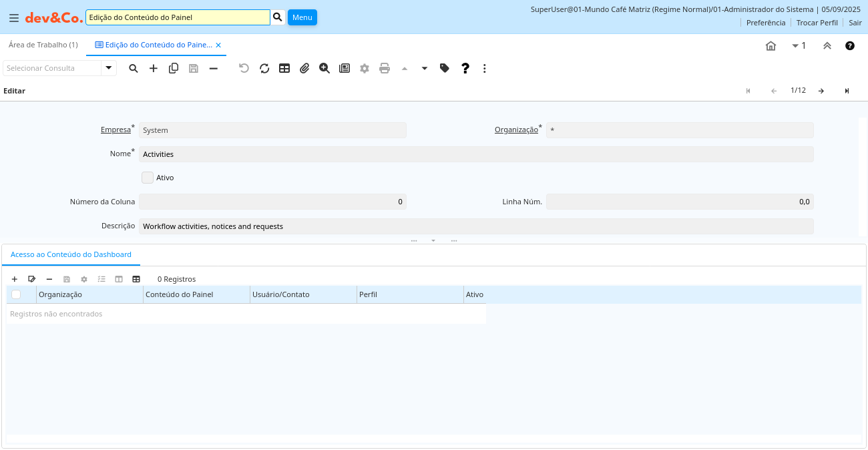Open help with the question mark icon
The image size is (868, 450).
tap(465, 68)
